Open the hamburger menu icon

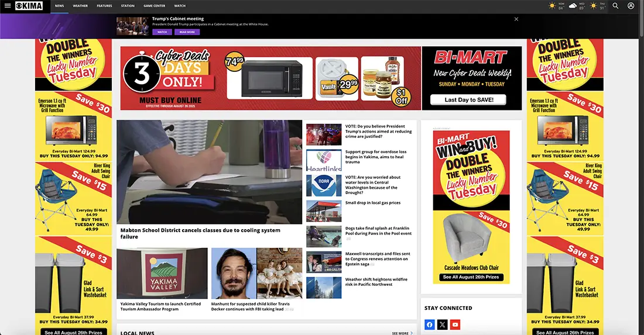[8, 6]
